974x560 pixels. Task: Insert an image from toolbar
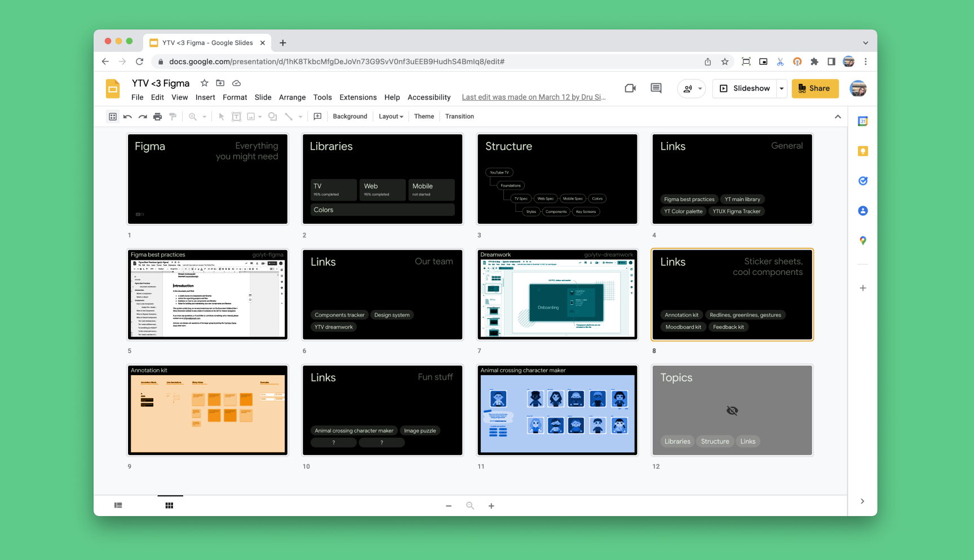point(251,117)
